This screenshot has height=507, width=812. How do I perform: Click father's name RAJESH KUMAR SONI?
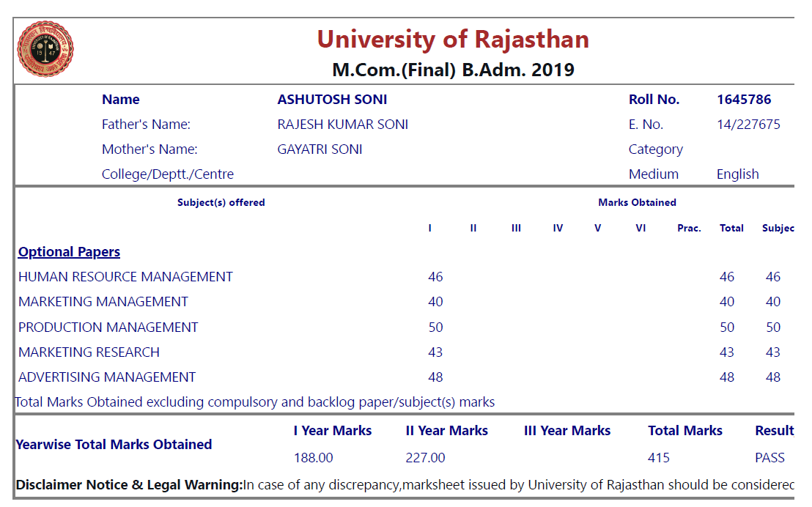(342, 125)
